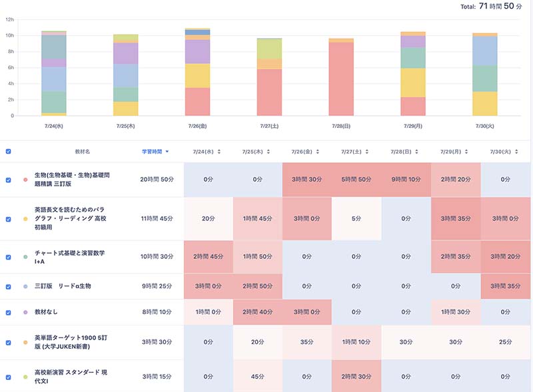The height and width of the screenshot is (392, 533).
Task: Sort by 学習時間 column arrow
Action: click(167, 152)
